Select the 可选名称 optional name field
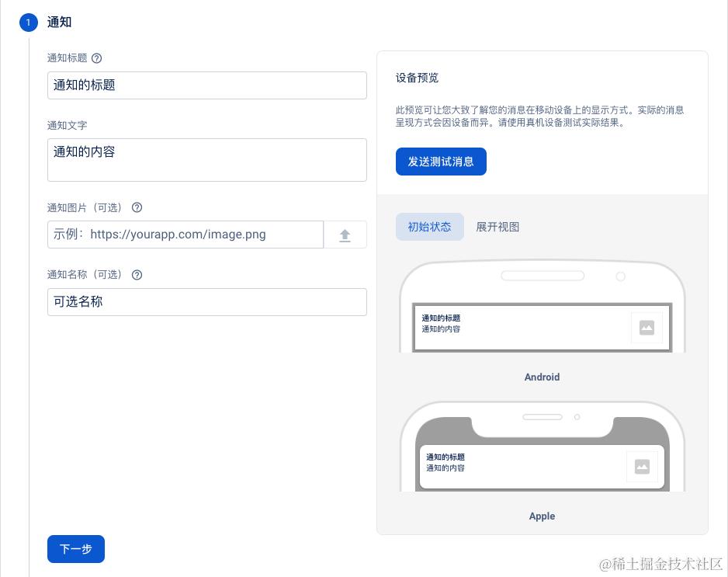 tap(206, 302)
